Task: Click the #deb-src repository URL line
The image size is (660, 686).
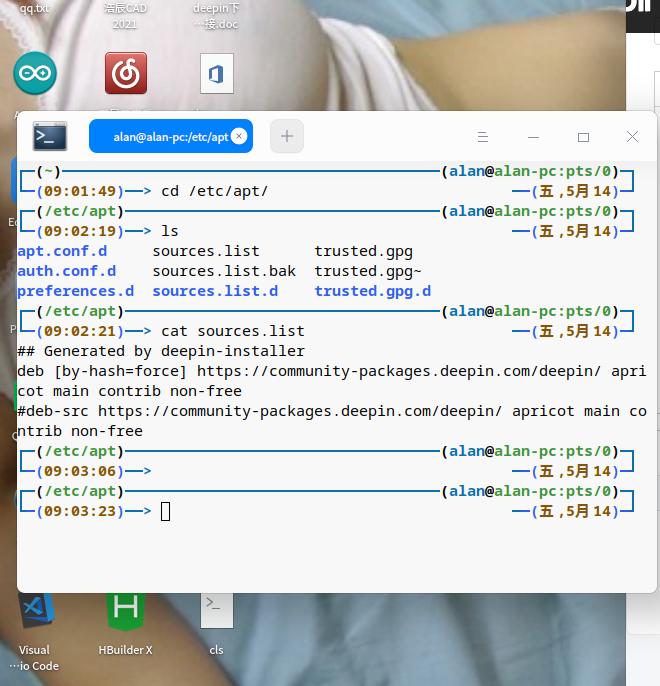Action: (x=332, y=421)
